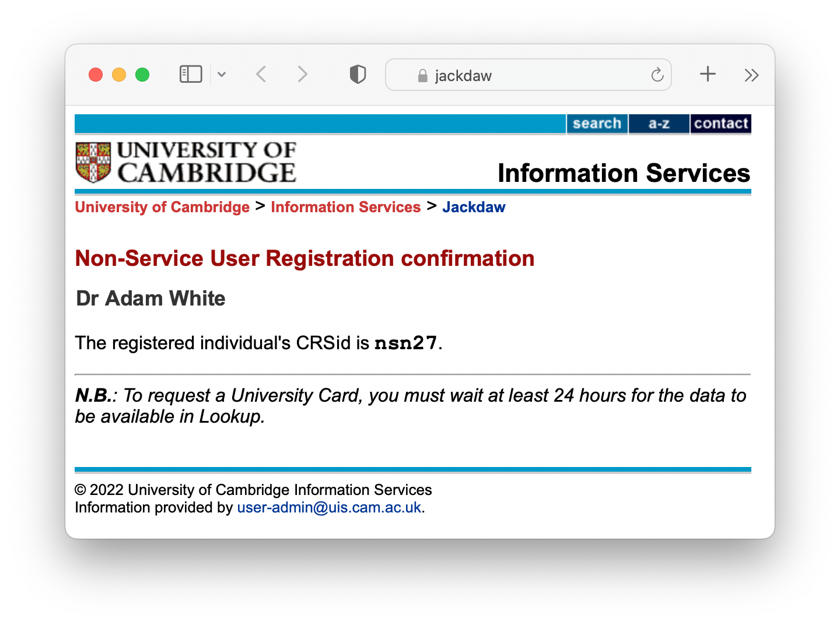Open a new tab with the plus icon
The image size is (840, 625).
[708, 74]
